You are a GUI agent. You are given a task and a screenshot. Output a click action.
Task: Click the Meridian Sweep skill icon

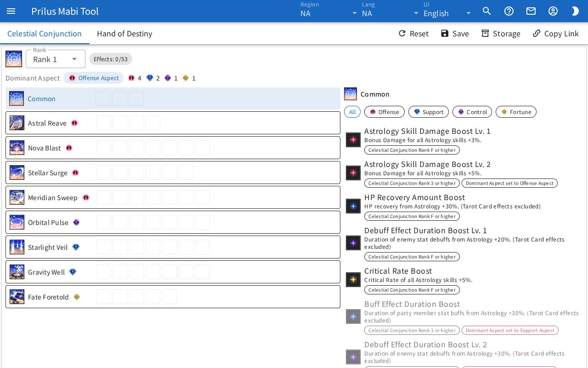[x=17, y=198]
